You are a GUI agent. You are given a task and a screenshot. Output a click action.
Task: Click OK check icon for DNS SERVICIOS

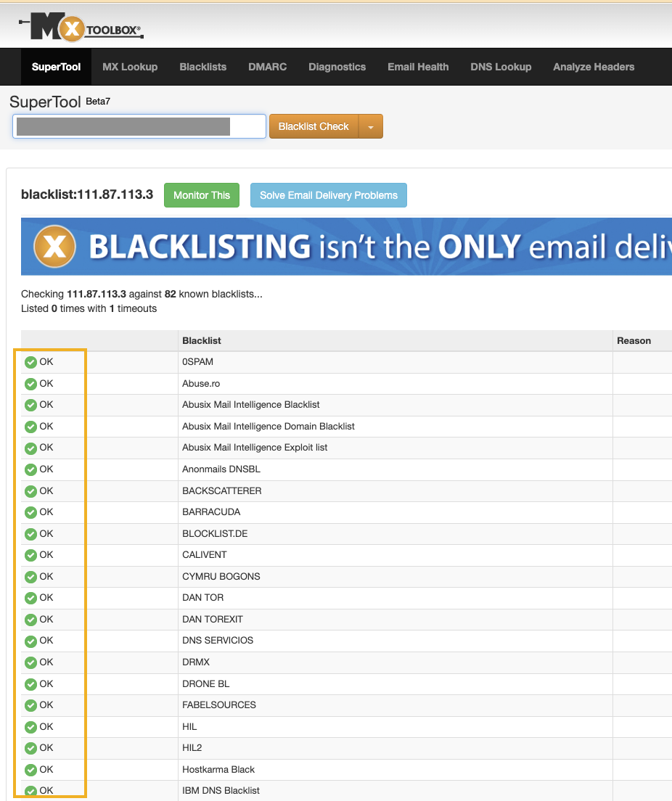30,641
